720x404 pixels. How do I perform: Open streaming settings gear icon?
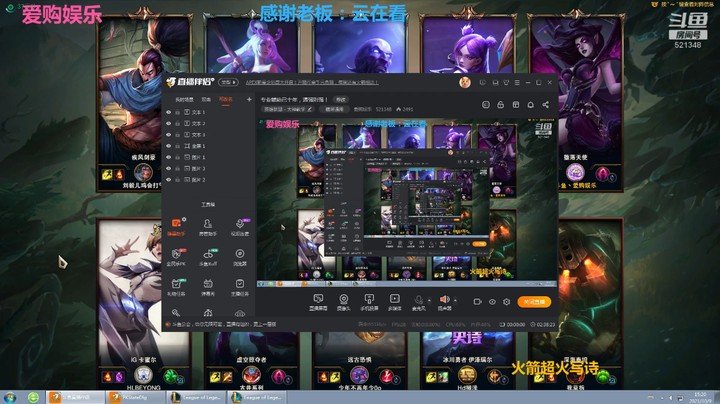click(506, 302)
